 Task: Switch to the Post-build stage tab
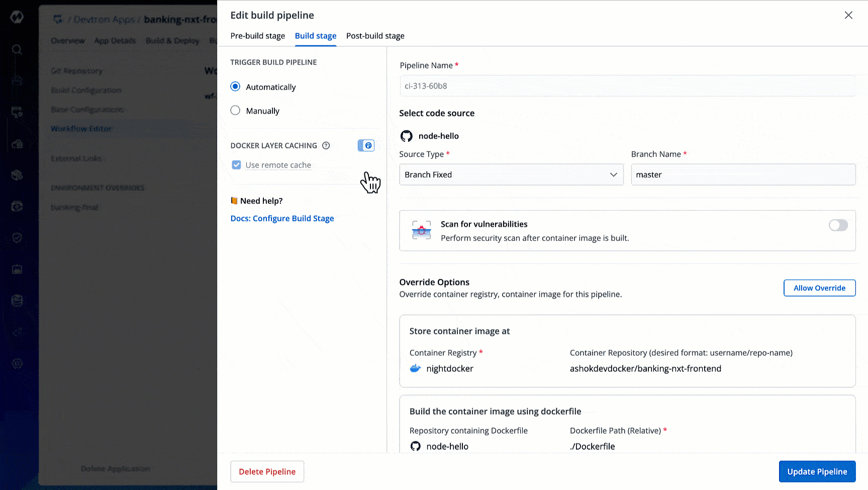[375, 36]
